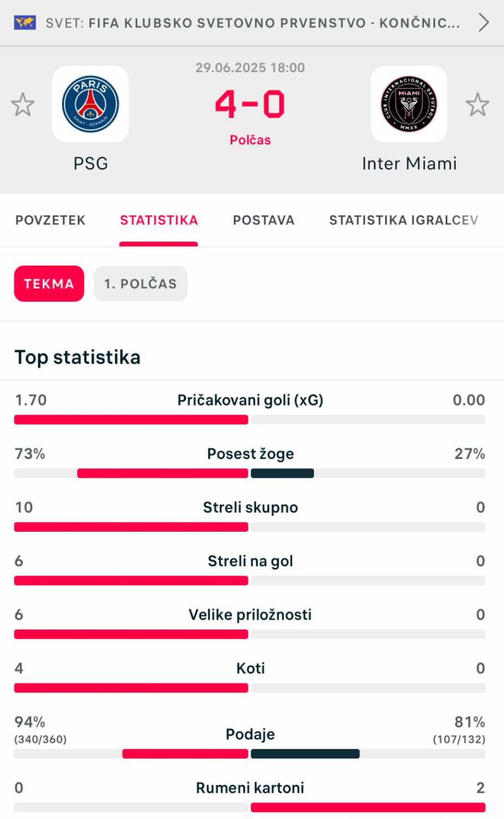Expand competition details with the header chevron
The height and width of the screenshot is (819, 504).
(x=483, y=23)
